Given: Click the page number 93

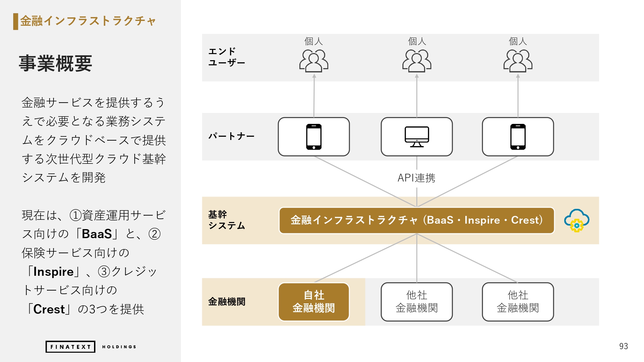Looking at the screenshot, I should (x=623, y=346).
